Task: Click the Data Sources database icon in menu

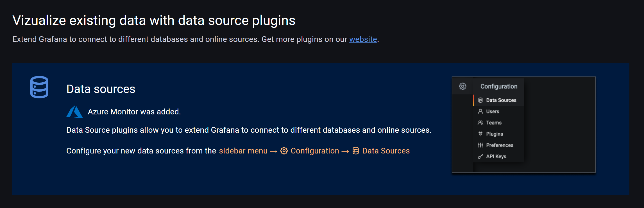Action: (x=480, y=100)
